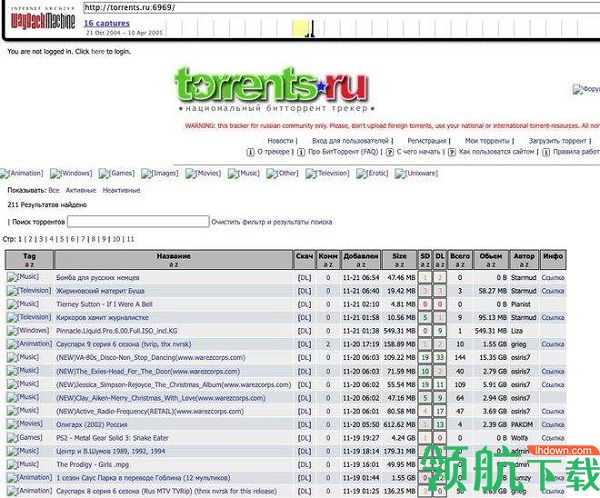Open torrent 'Бомба для русских немцев'
This screenshot has width=600, height=498.
coord(98,278)
